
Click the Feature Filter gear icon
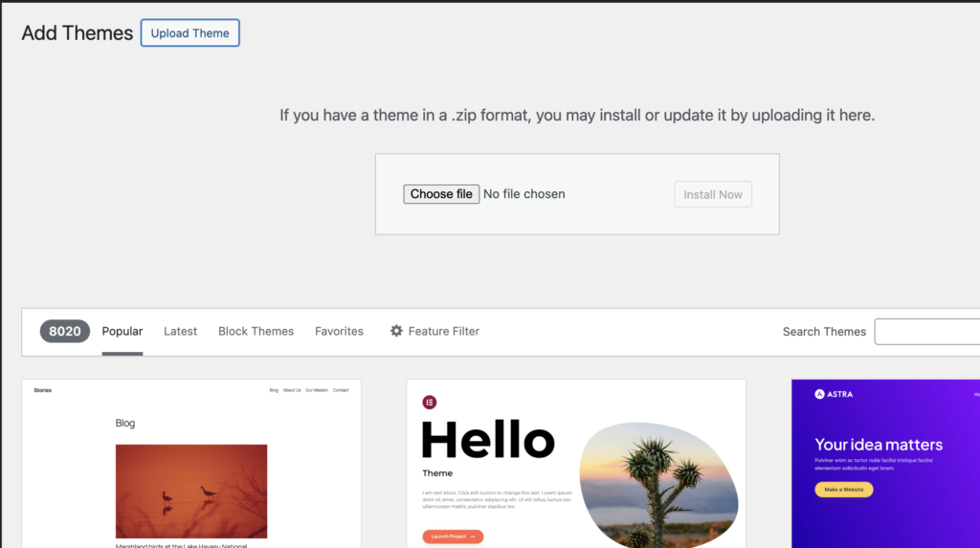(x=396, y=331)
